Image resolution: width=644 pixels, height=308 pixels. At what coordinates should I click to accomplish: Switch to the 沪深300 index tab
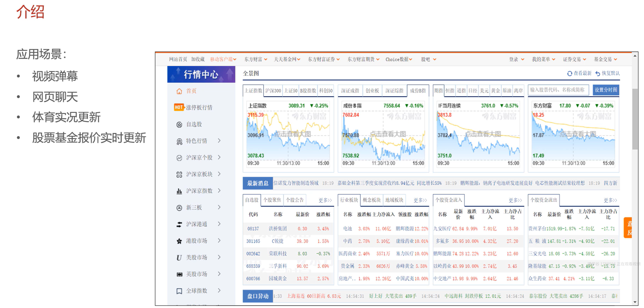273,91
